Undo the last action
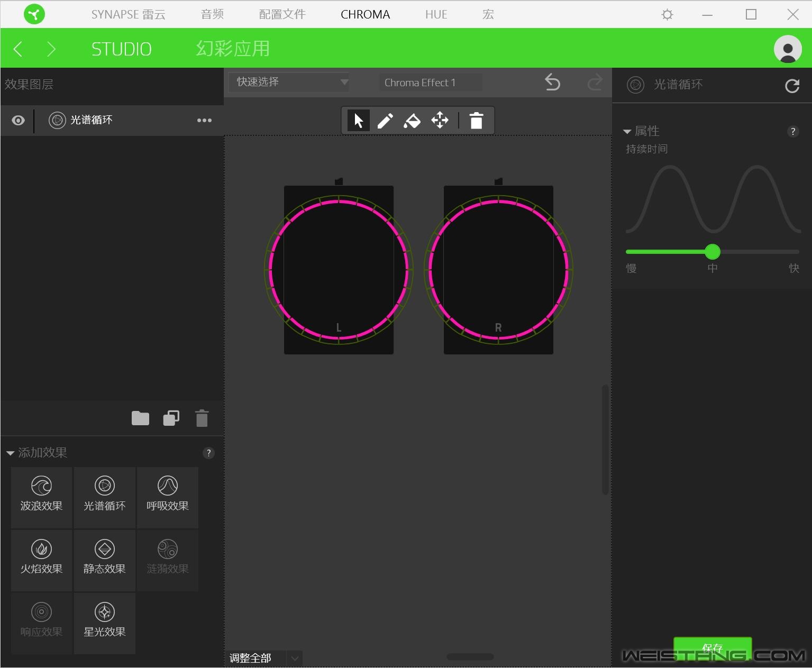The width and height of the screenshot is (812, 668). [x=552, y=83]
